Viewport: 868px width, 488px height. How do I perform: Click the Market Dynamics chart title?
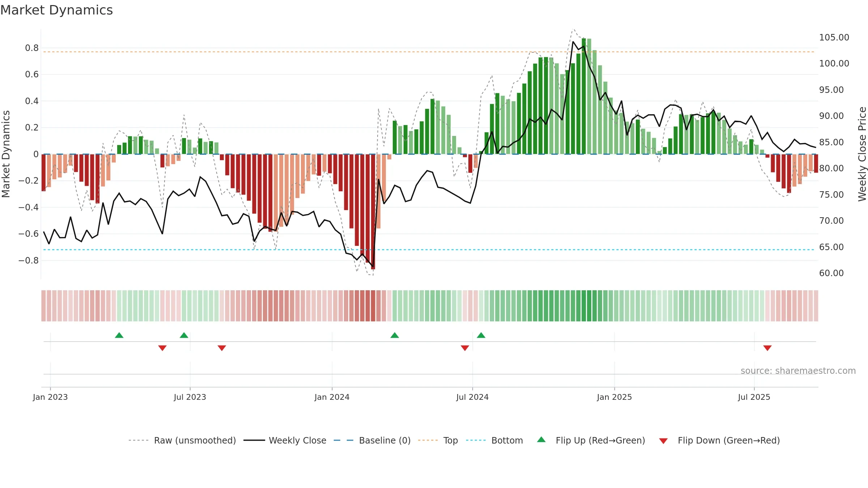(x=56, y=10)
